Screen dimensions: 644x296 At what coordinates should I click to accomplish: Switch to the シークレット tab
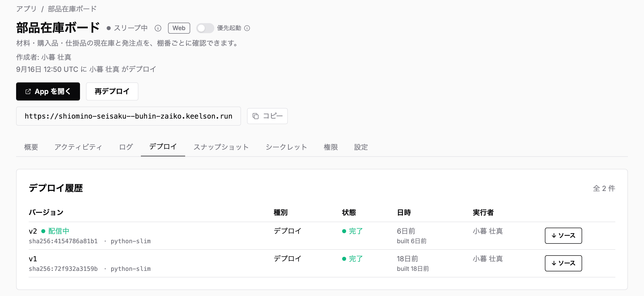coord(286,147)
